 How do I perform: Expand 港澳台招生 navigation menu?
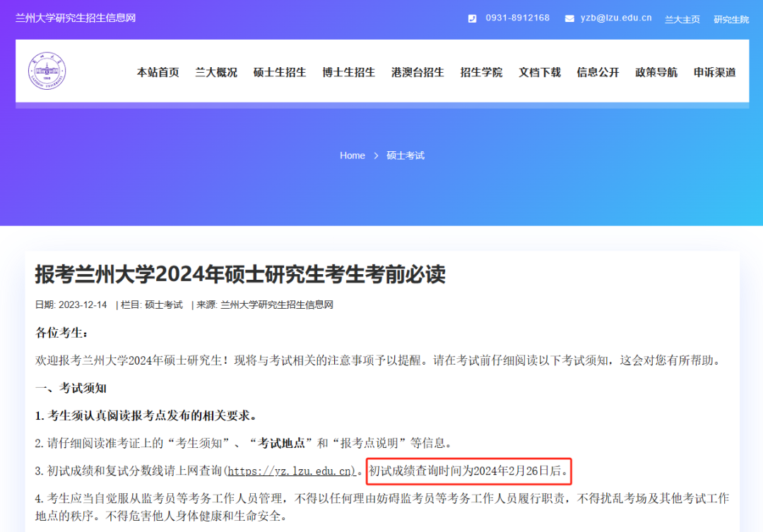(x=418, y=72)
